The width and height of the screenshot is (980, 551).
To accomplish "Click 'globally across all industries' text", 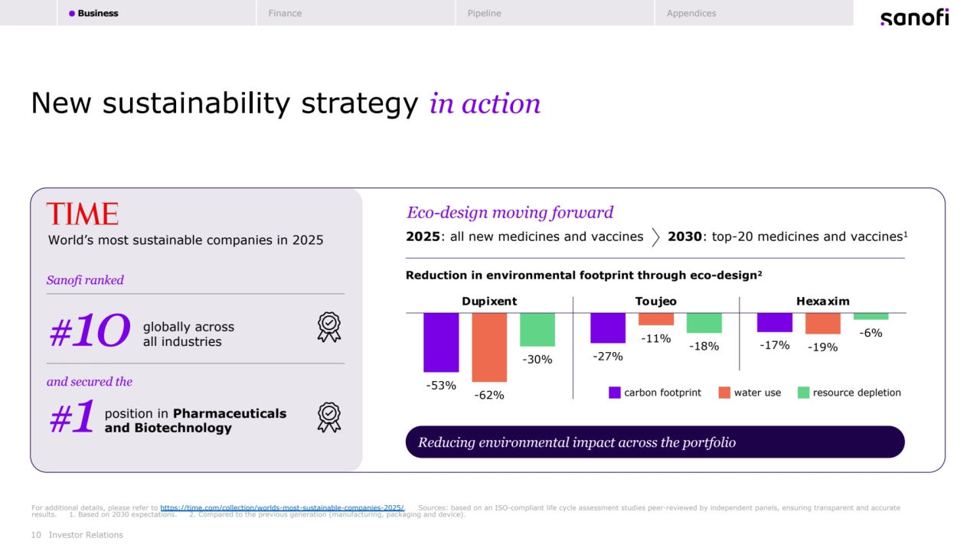I will pos(189,334).
